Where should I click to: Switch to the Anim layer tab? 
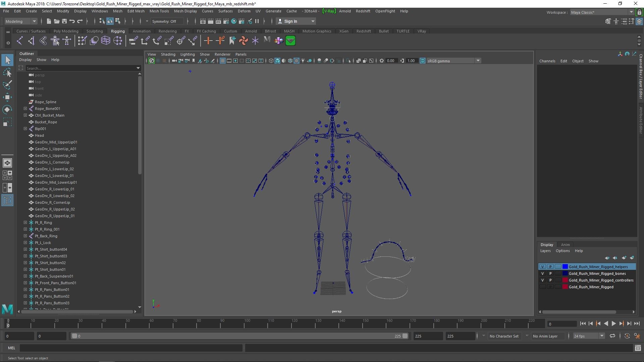pyautogui.click(x=565, y=245)
